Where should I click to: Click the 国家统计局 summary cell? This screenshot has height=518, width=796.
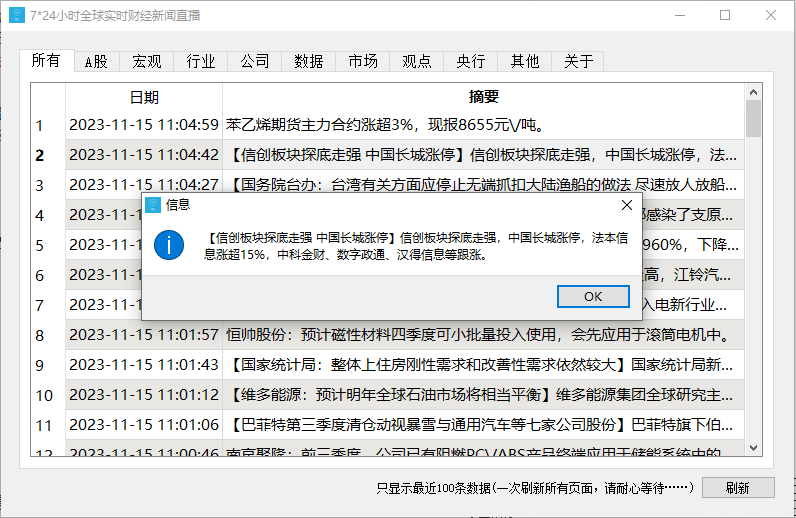[483, 365]
